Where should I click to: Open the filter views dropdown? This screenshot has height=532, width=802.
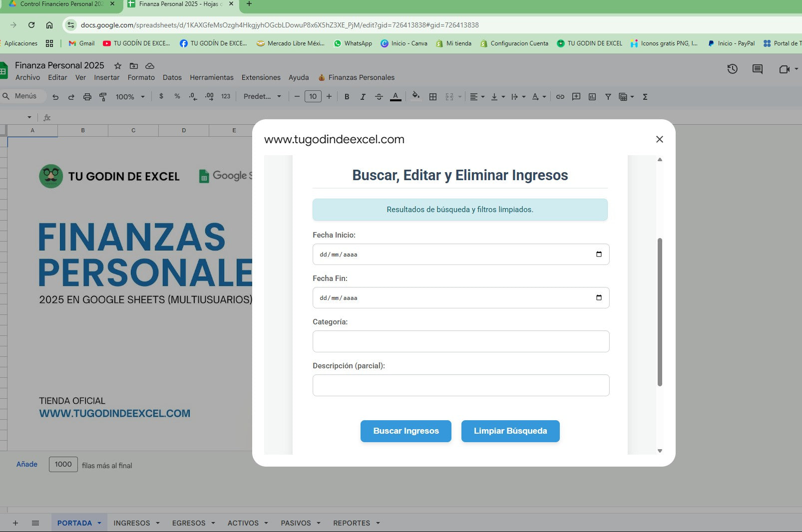[x=627, y=97]
